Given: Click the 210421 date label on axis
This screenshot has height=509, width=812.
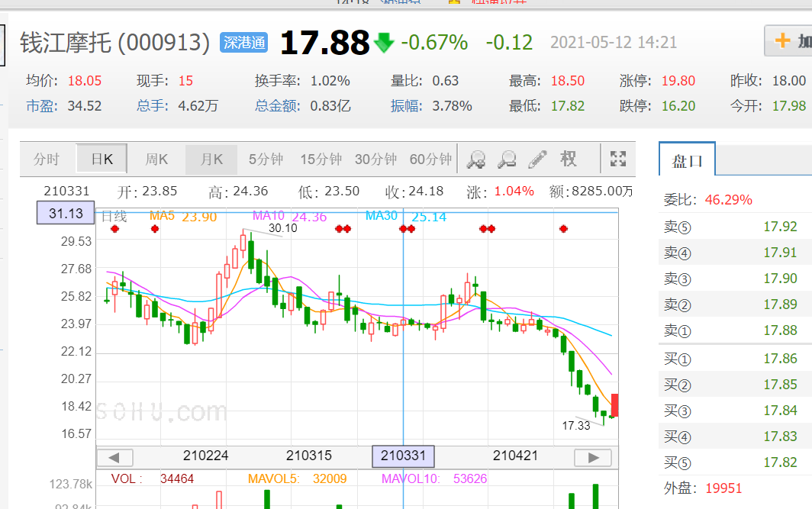Looking at the screenshot, I should [x=515, y=456].
